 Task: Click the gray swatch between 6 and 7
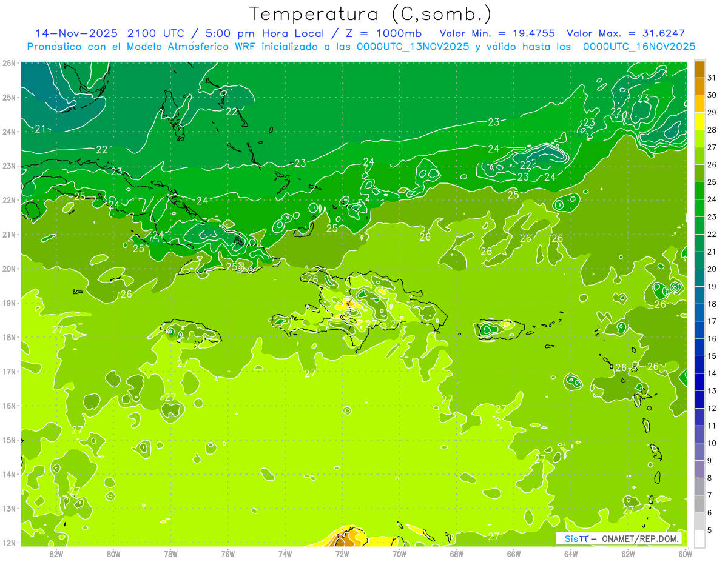tap(700, 504)
